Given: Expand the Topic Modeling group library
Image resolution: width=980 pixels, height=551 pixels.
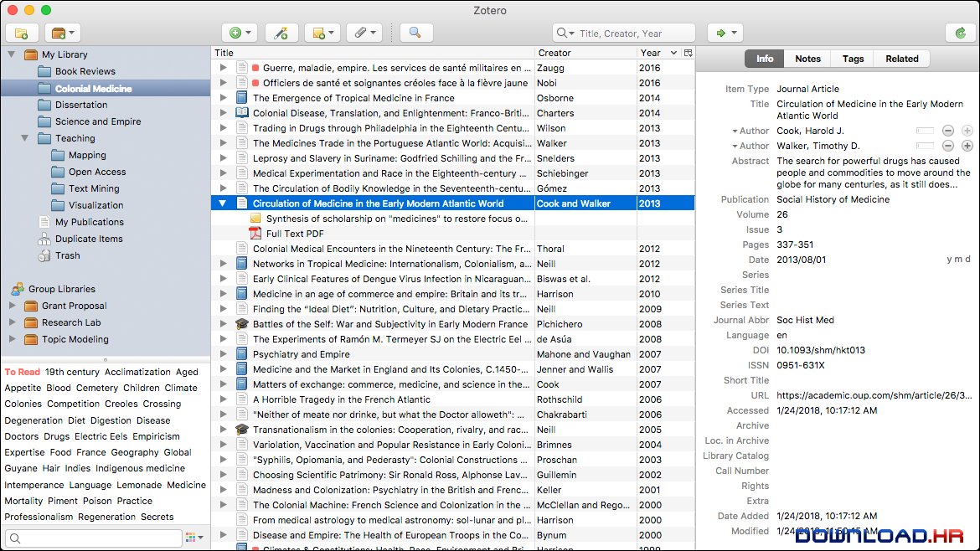Looking at the screenshot, I should point(11,339).
